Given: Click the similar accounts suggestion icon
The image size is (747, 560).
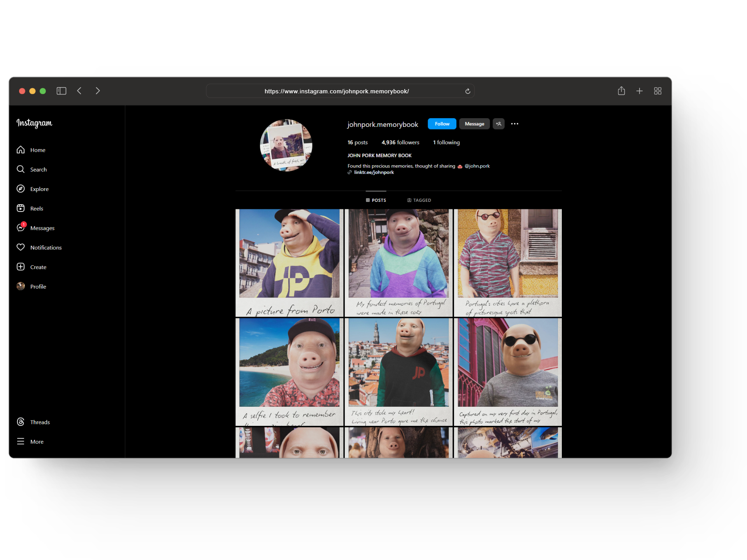Looking at the screenshot, I should tap(498, 124).
